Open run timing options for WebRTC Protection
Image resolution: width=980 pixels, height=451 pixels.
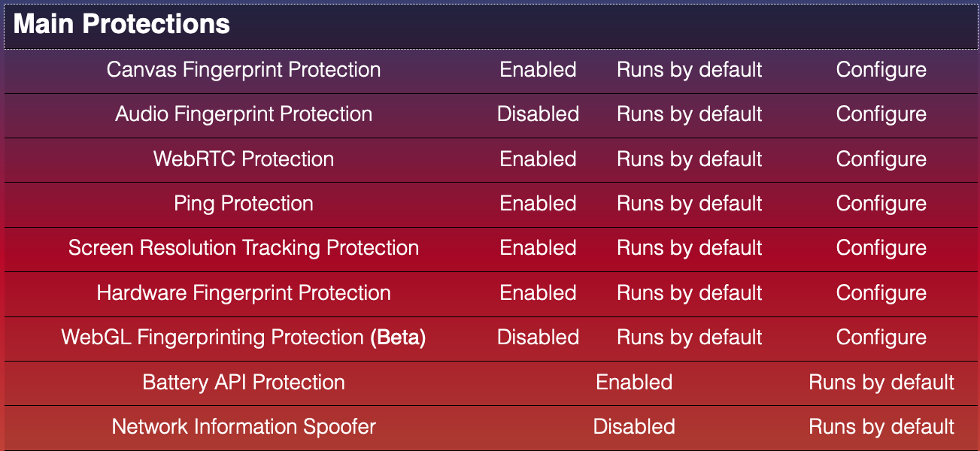click(x=688, y=159)
